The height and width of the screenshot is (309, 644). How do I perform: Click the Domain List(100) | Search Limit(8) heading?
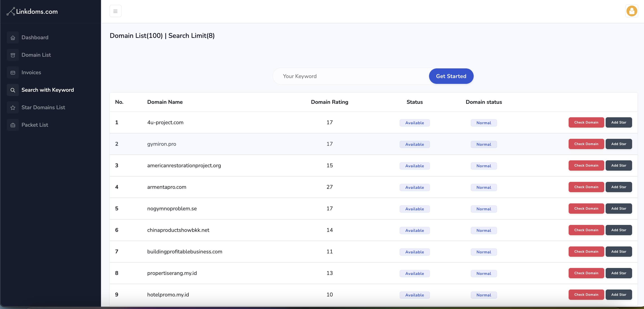tap(162, 35)
